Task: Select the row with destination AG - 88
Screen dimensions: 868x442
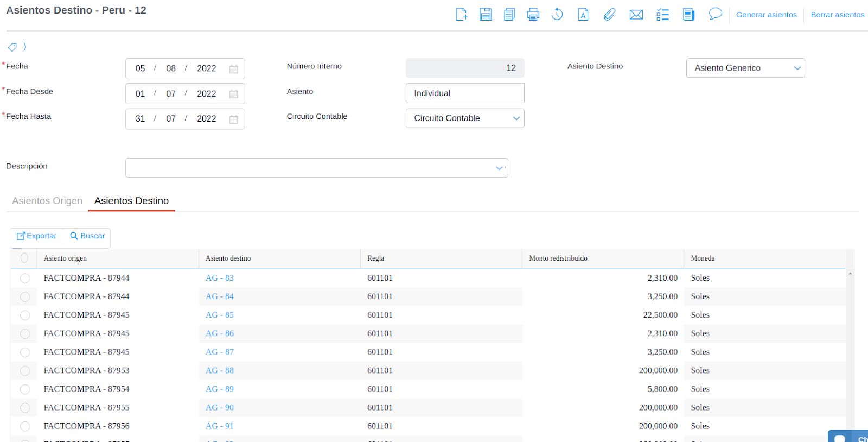Action: [25, 371]
